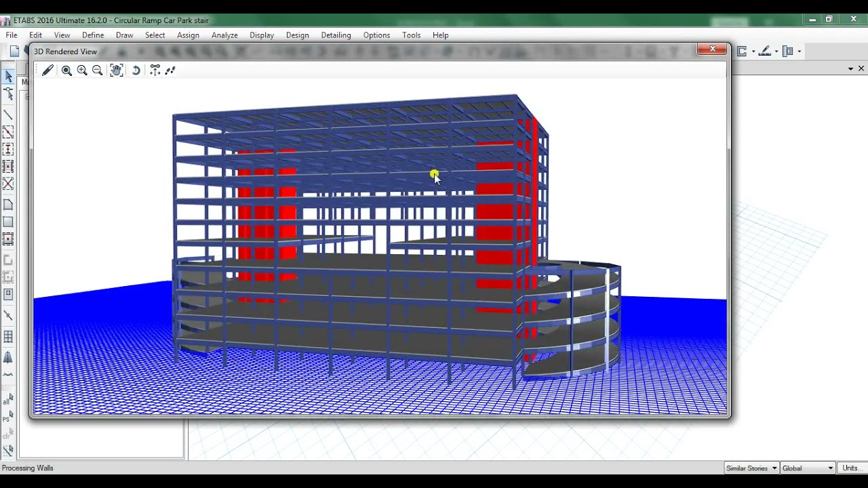Click the 'PS' previous selection icon
This screenshot has height=488, width=868.
tap(8, 417)
